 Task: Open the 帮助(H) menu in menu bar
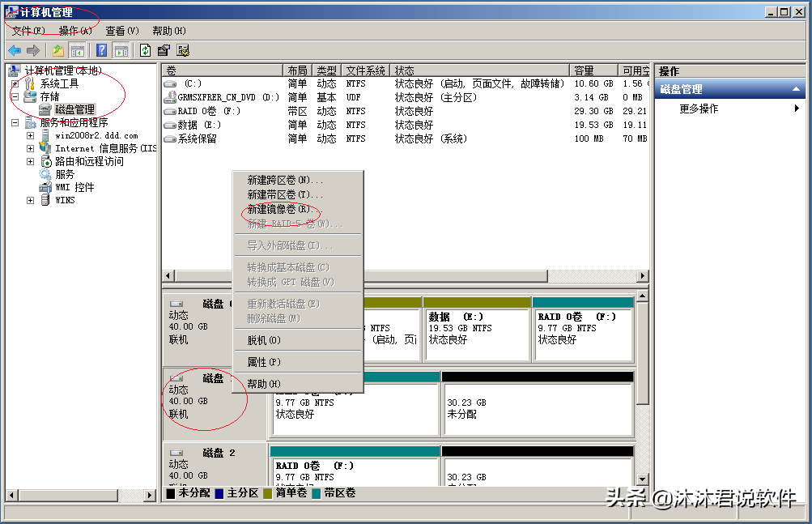tap(169, 31)
